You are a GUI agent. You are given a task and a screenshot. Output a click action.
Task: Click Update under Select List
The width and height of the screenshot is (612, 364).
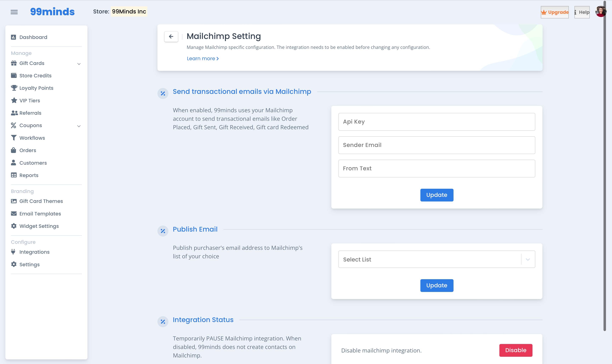(x=437, y=286)
